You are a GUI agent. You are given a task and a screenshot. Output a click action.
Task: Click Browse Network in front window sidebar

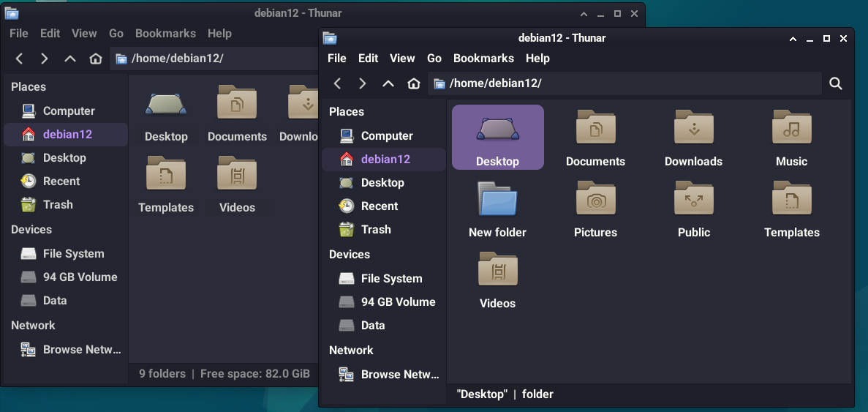384,375
